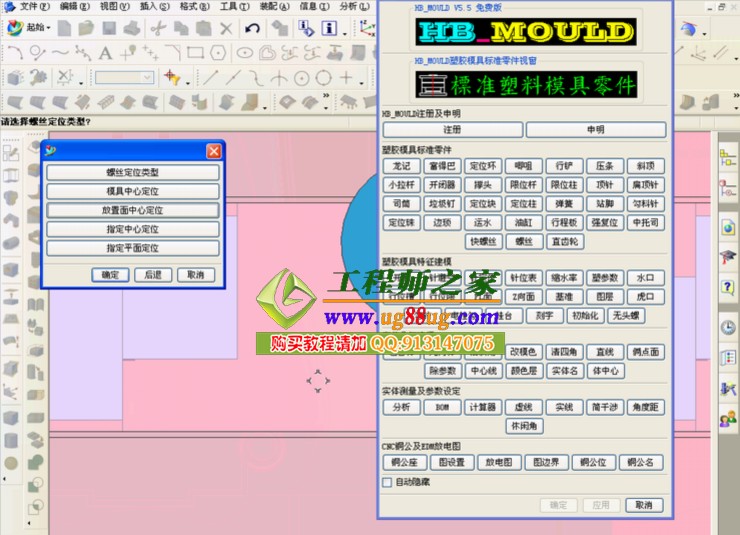Toggle the 自动隐藏 checkbox

[387, 482]
